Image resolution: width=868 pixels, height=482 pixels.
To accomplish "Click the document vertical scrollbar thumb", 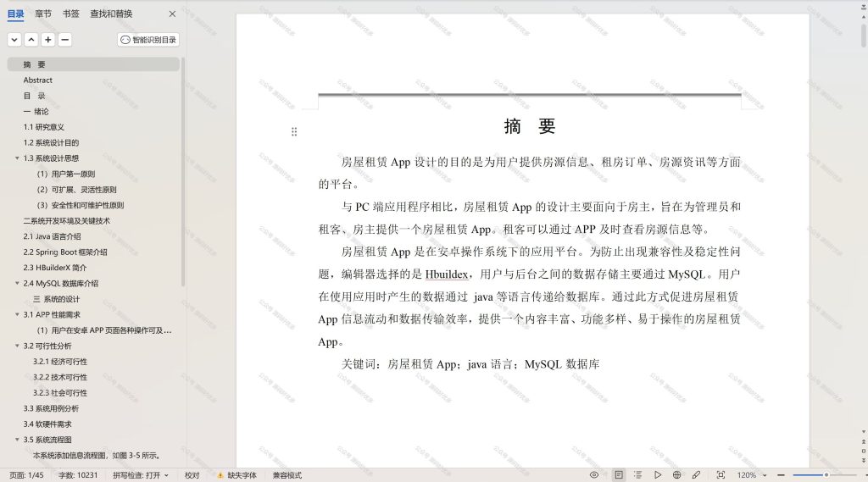I will (864, 35).
